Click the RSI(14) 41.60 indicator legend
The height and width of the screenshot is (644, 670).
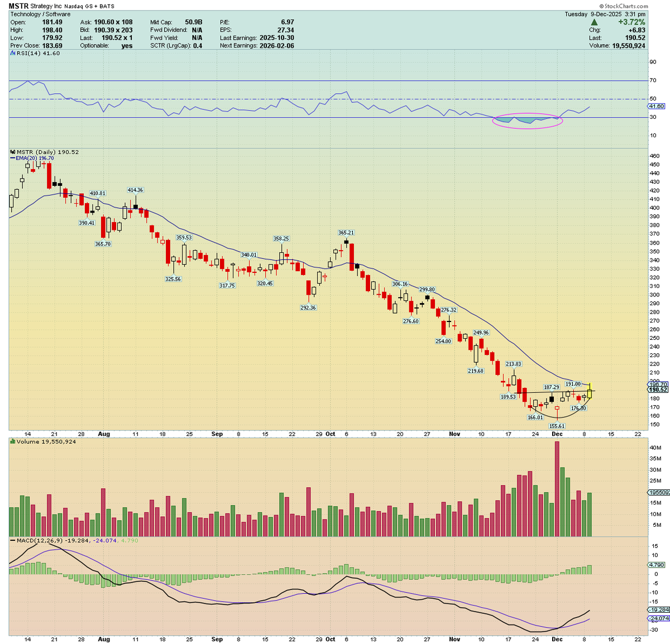[x=35, y=54]
